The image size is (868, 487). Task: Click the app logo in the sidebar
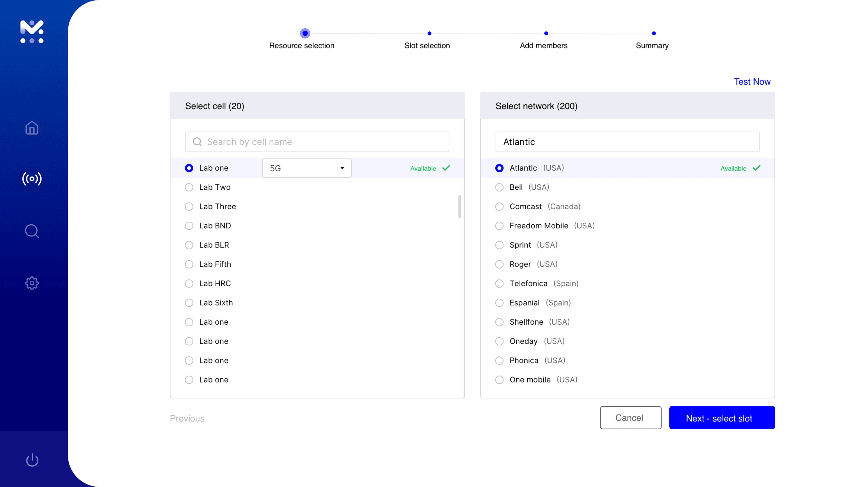32,31
